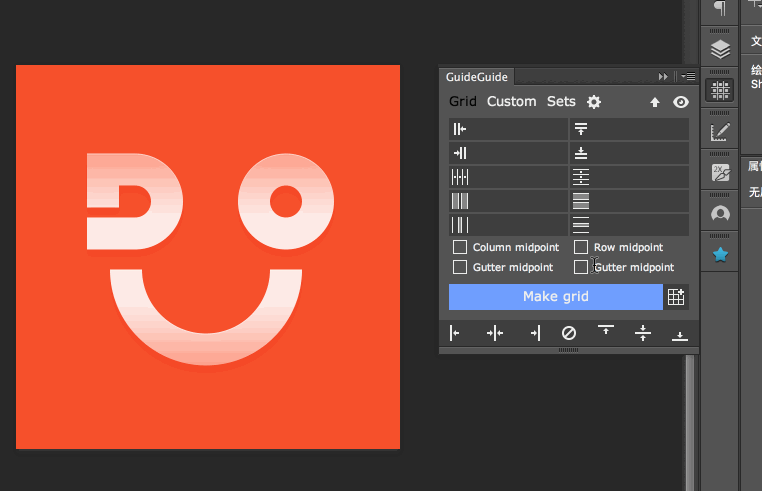The width and height of the screenshot is (762, 491).
Task: Add guide to bottom edge
Action: 679,336
